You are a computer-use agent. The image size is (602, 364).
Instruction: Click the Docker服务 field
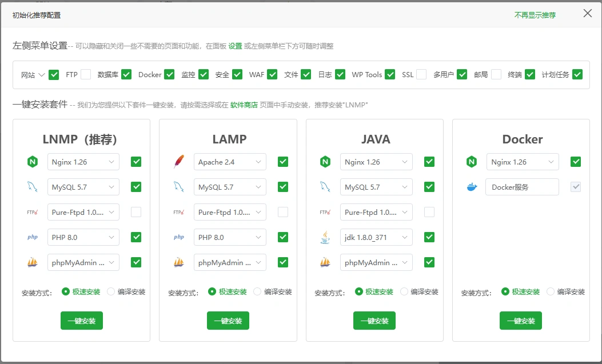pyautogui.click(x=522, y=187)
